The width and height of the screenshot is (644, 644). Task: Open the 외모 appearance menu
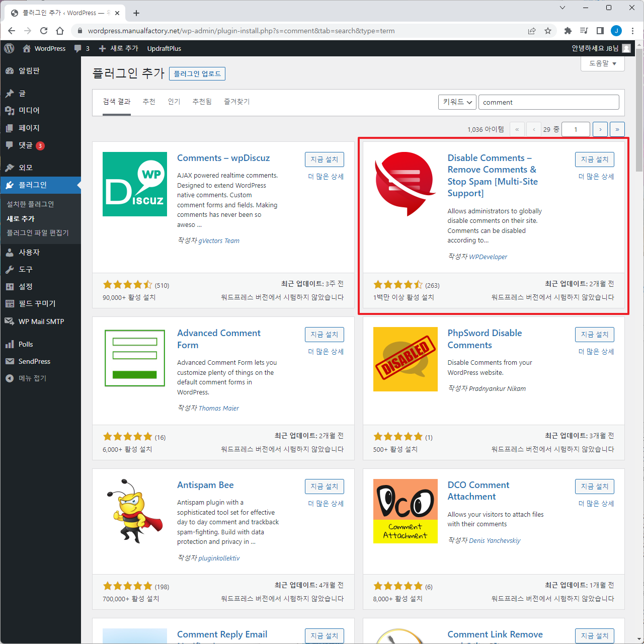40,168
